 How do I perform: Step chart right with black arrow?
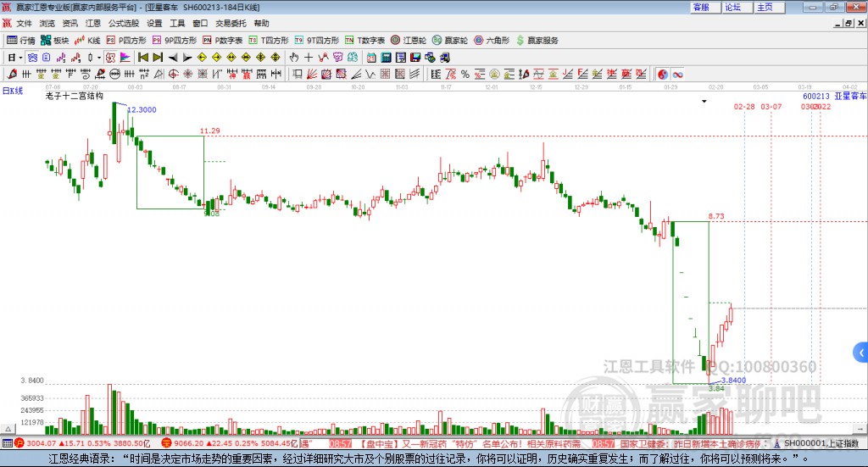tap(187, 58)
